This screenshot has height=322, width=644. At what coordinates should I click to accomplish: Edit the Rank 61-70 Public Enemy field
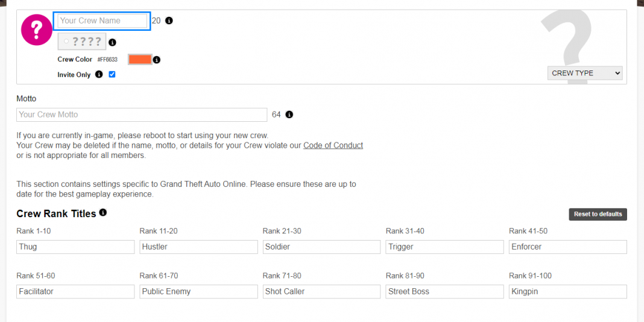[198, 291]
